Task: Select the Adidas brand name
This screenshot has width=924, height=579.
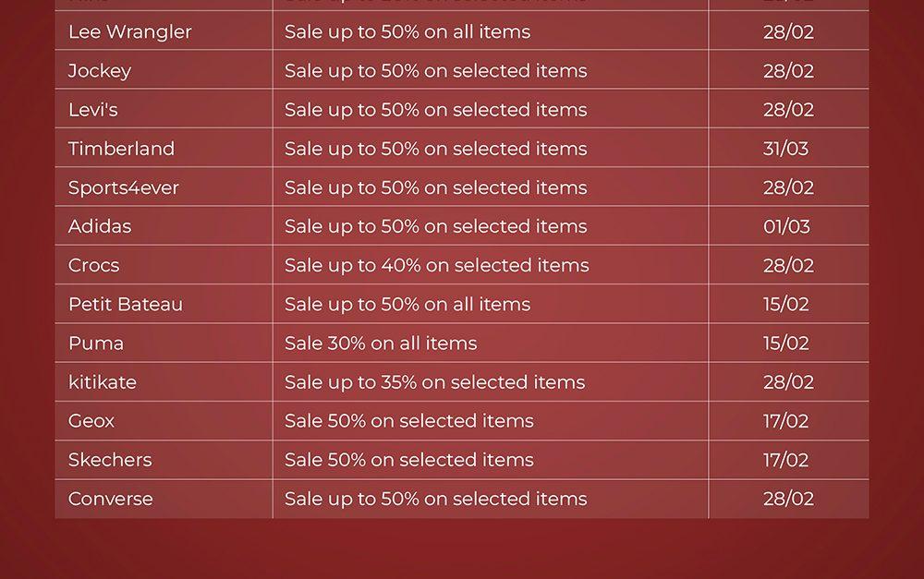Action: pos(100,226)
